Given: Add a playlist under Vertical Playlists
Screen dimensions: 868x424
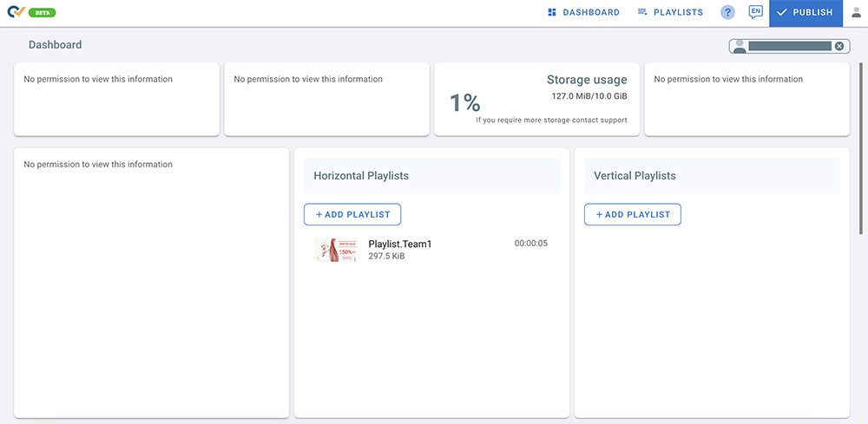Looking at the screenshot, I should point(632,214).
